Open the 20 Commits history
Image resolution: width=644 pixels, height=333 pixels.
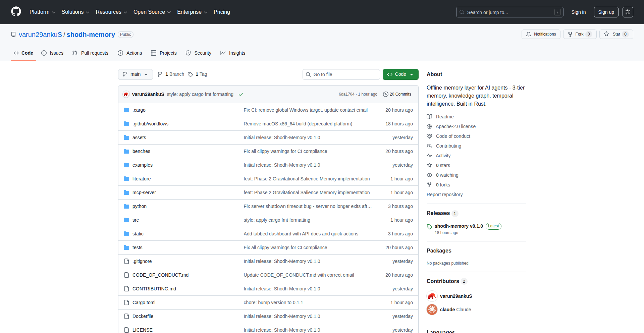point(397,94)
